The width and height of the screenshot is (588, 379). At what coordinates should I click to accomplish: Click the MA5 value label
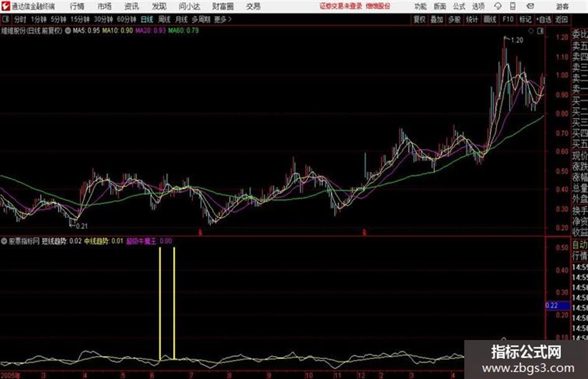pyautogui.click(x=86, y=30)
